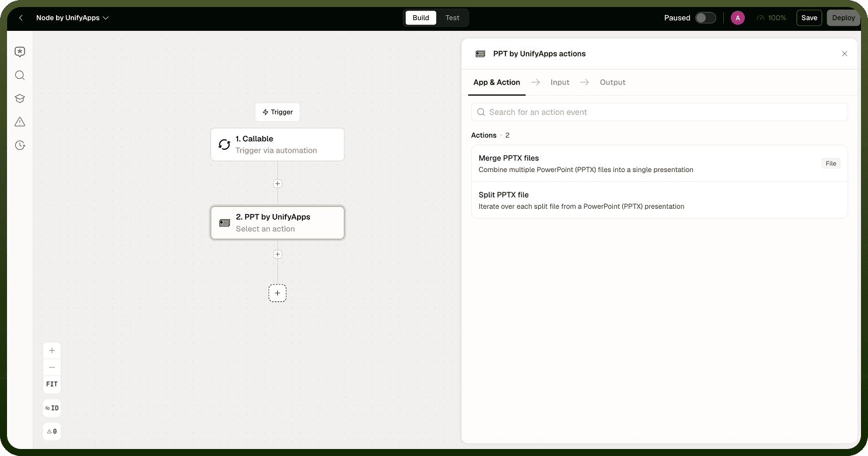Switch to Build mode
The width and height of the screenshot is (868, 456).
point(421,18)
